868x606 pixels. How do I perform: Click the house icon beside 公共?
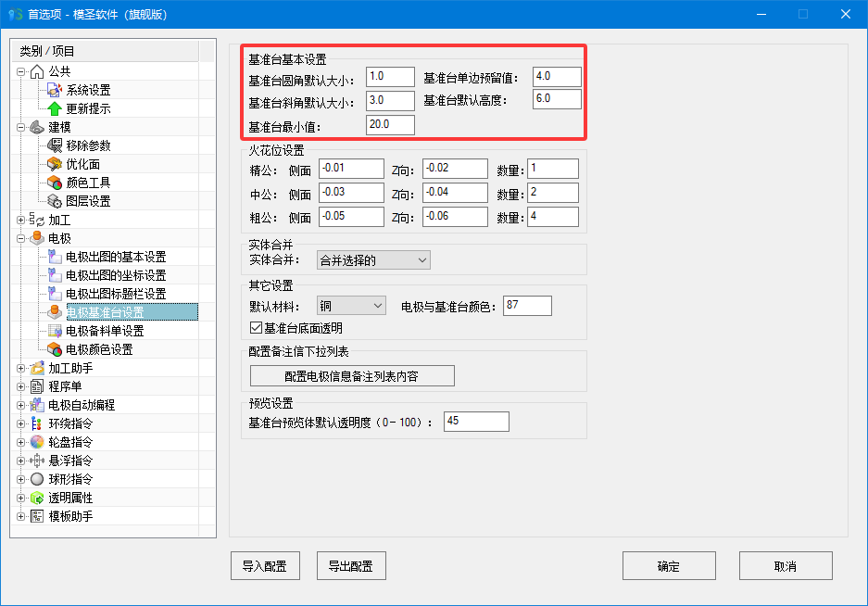pos(37,71)
